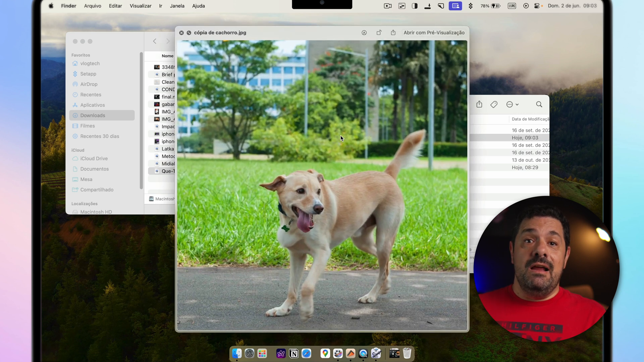Select the Brief file row
The width and height of the screenshot is (644, 362).
tap(162, 74)
